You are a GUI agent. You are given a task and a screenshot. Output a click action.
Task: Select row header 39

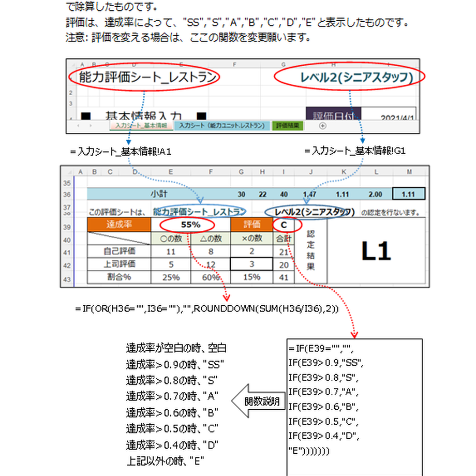click(67, 227)
